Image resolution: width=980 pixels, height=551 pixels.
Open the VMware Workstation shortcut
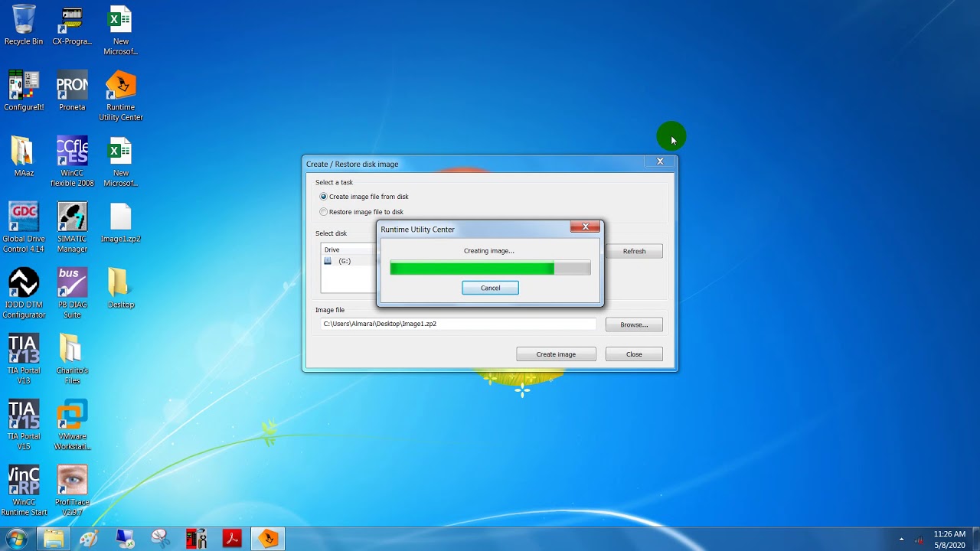(x=72, y=425)
